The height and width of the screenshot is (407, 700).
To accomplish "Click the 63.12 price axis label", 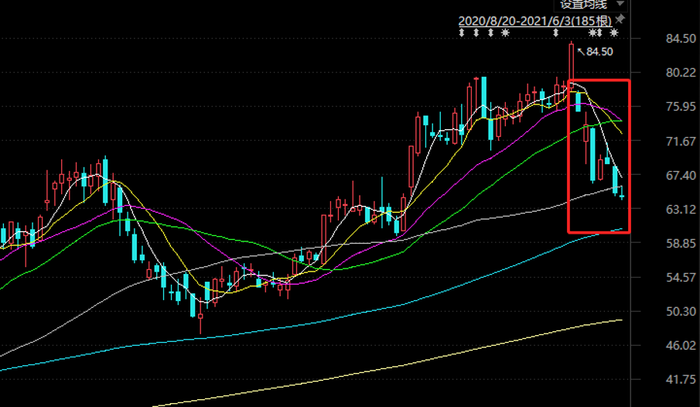I will 681,209.
